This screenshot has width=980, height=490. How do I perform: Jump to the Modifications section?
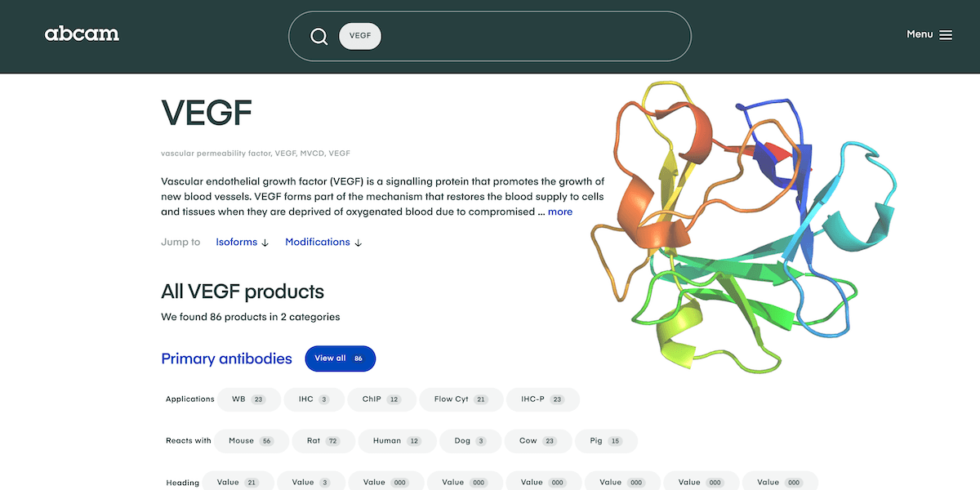click(323, 242)
